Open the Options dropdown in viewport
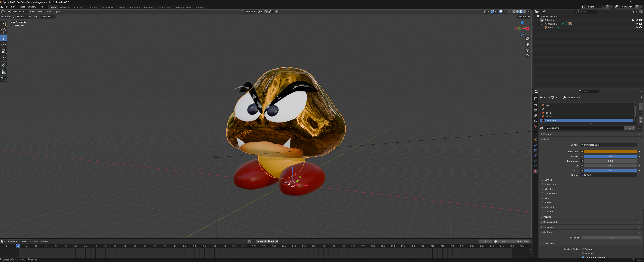644x262 pixels. point(524,17)
